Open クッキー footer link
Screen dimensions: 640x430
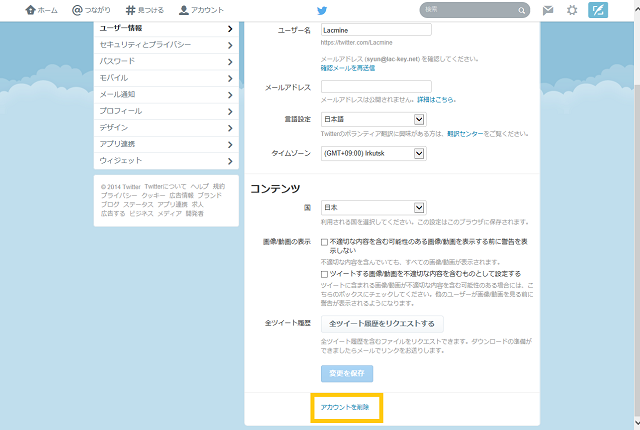click(153, 195)
